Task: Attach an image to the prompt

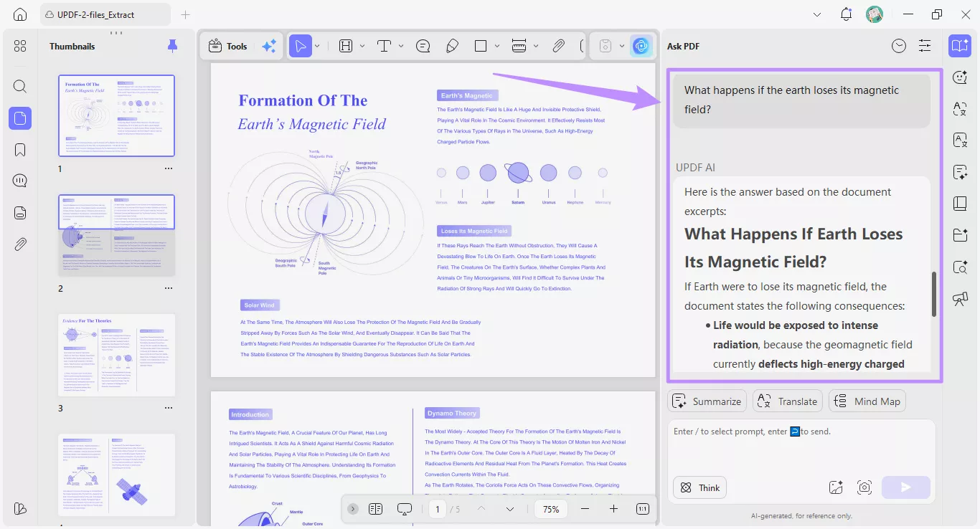Action: 836,487
